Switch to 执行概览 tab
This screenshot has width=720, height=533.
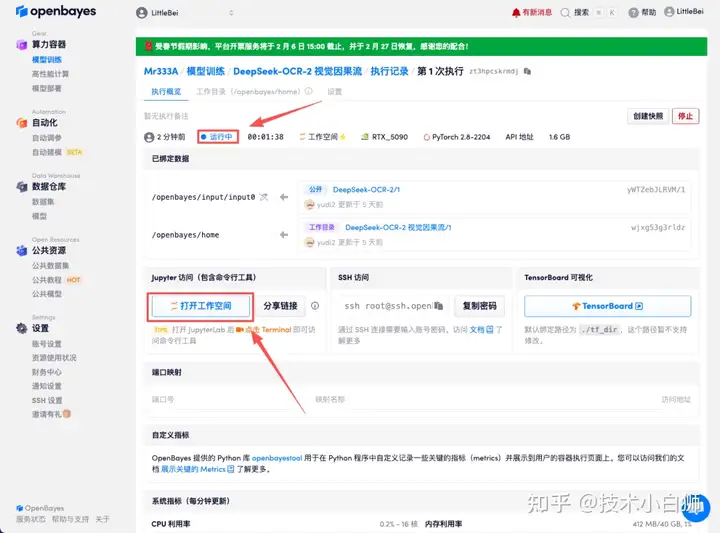pyautogui.click(x=166, y=91)
